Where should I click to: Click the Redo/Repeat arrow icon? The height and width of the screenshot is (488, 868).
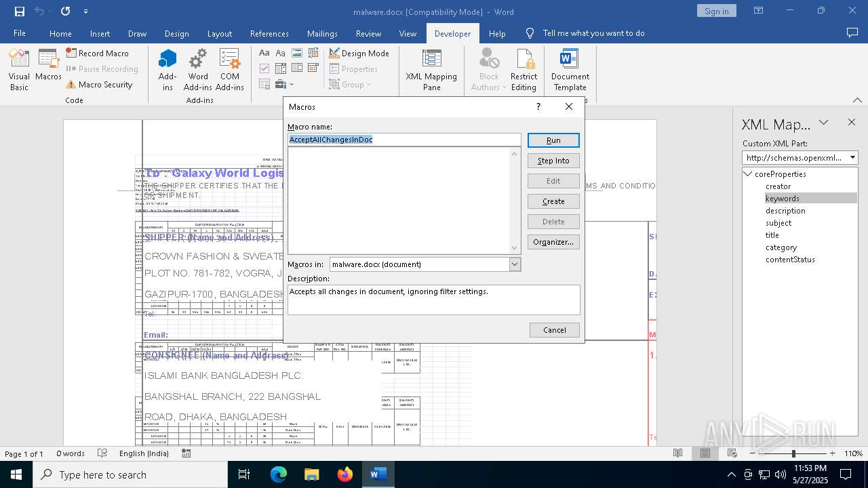[65, 12]
